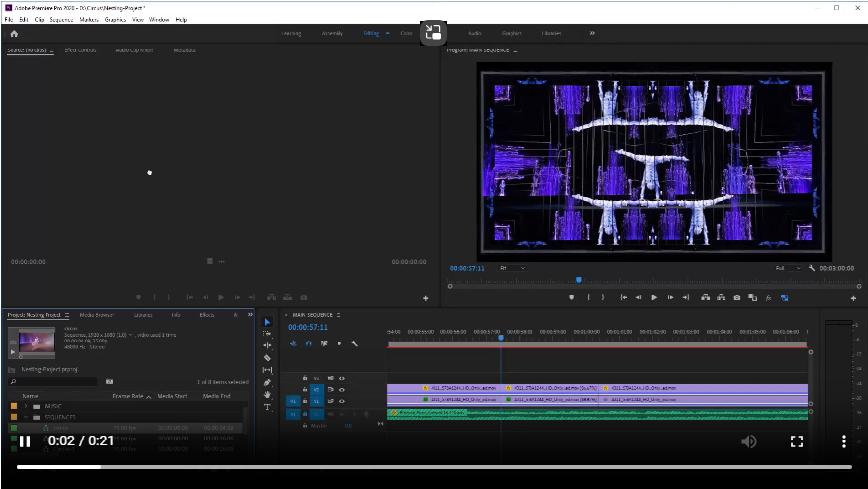Toggle V1 track output eye
868x489 pixels.
342,401
